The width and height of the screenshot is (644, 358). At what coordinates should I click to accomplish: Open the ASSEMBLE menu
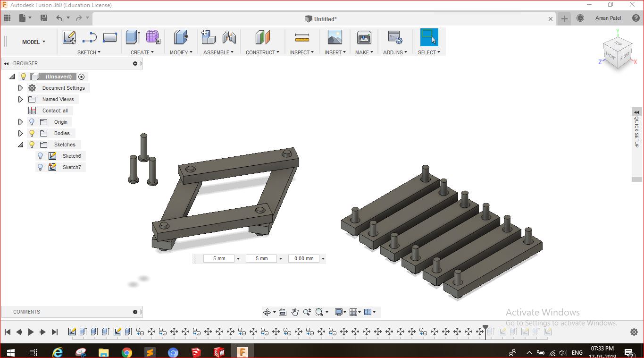218,52
